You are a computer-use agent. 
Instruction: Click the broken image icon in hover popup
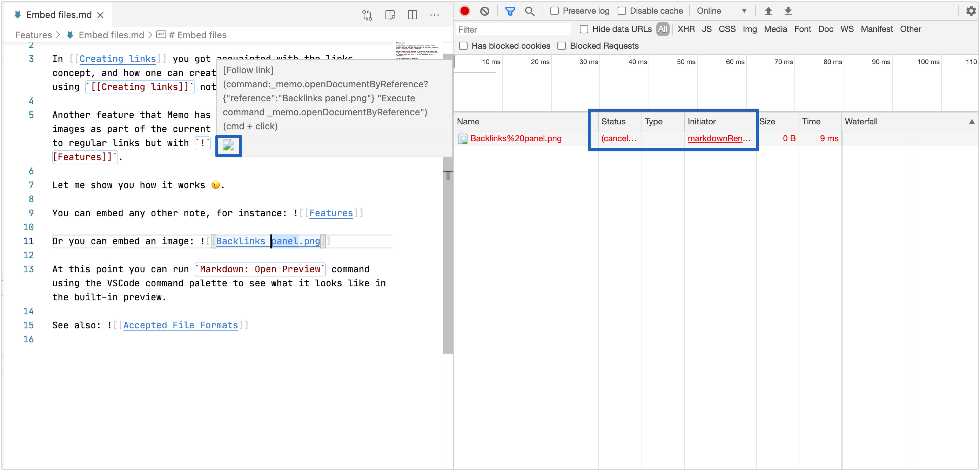[228, 145]
